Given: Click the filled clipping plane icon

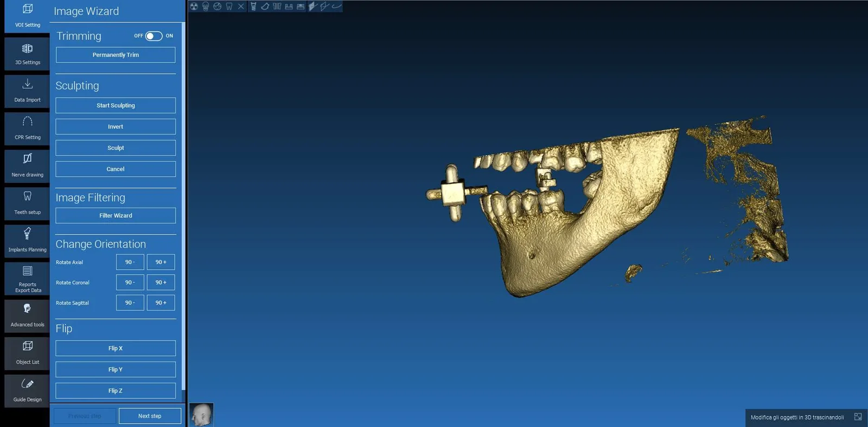Looking at the screenshot, I should click(x=313, y=7).
